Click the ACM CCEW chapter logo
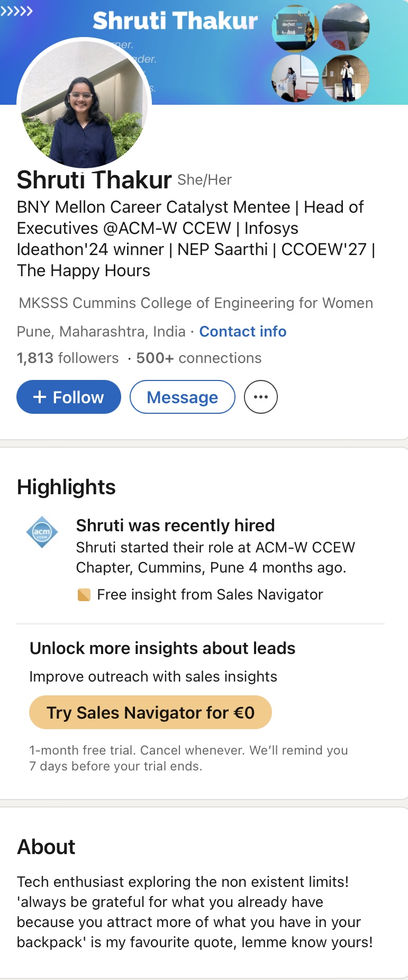408x980 pixels. (42, 532)
